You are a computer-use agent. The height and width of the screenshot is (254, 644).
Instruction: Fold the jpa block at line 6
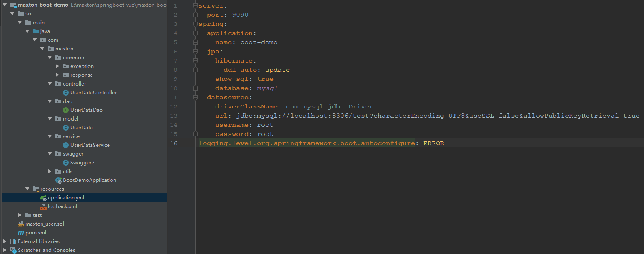click(x=195, y=52)
